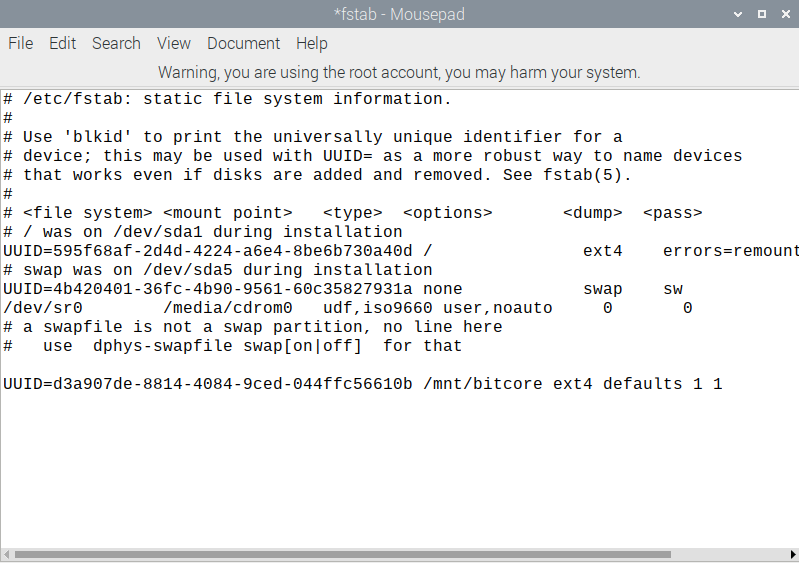The width and height of the screenshot is (799, 563).
Task: Click '/etc/fstab:' in the first line
Action: 77,98
